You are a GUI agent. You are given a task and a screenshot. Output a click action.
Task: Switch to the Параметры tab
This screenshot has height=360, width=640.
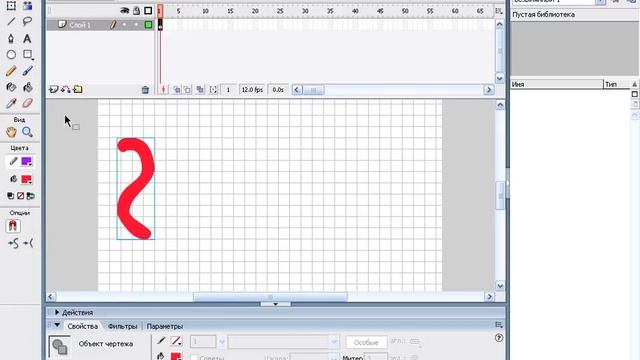tap(165, 326)
